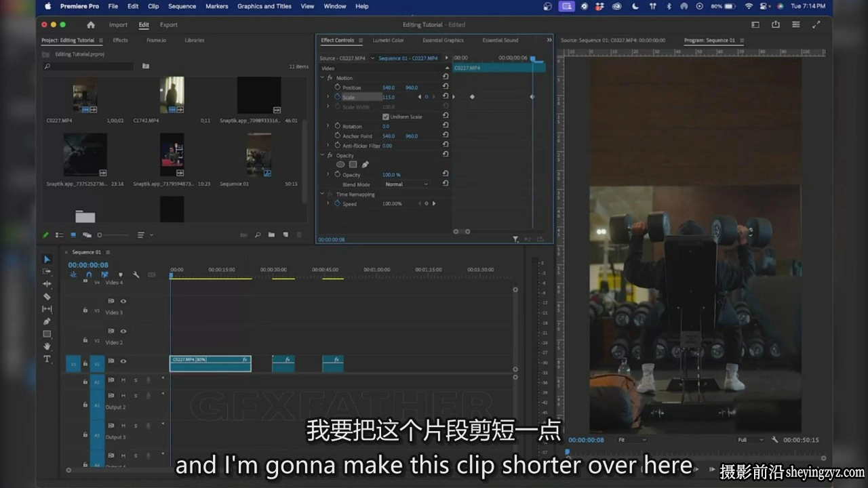Toggle Video 3 track output eye

tap(123, 301)
